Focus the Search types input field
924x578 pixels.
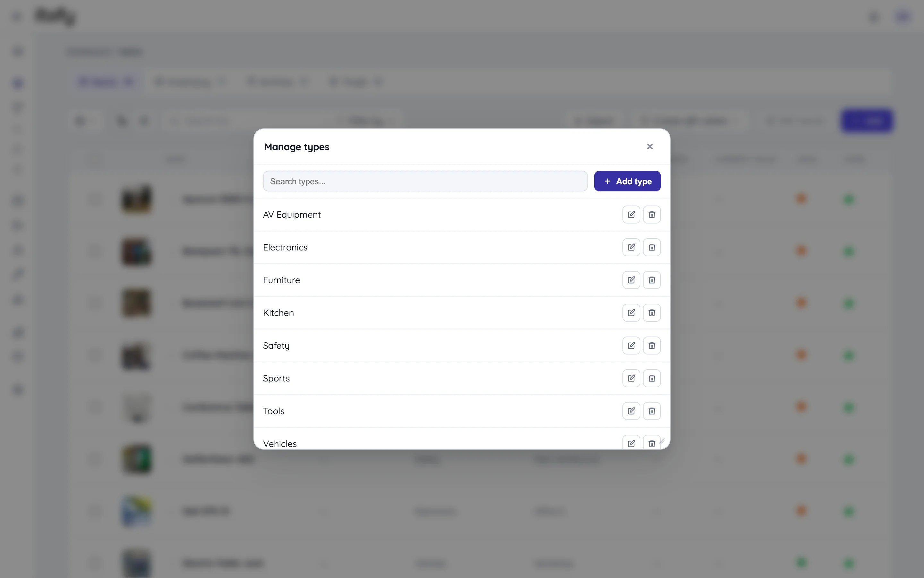click(x=425, y=181)
